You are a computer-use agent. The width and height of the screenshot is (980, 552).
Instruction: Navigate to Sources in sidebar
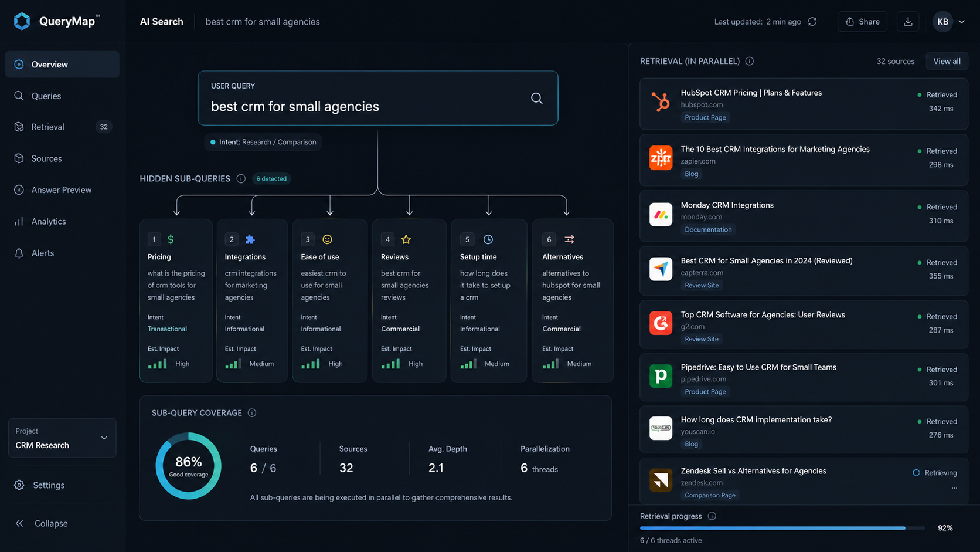[x=62, y=158]
